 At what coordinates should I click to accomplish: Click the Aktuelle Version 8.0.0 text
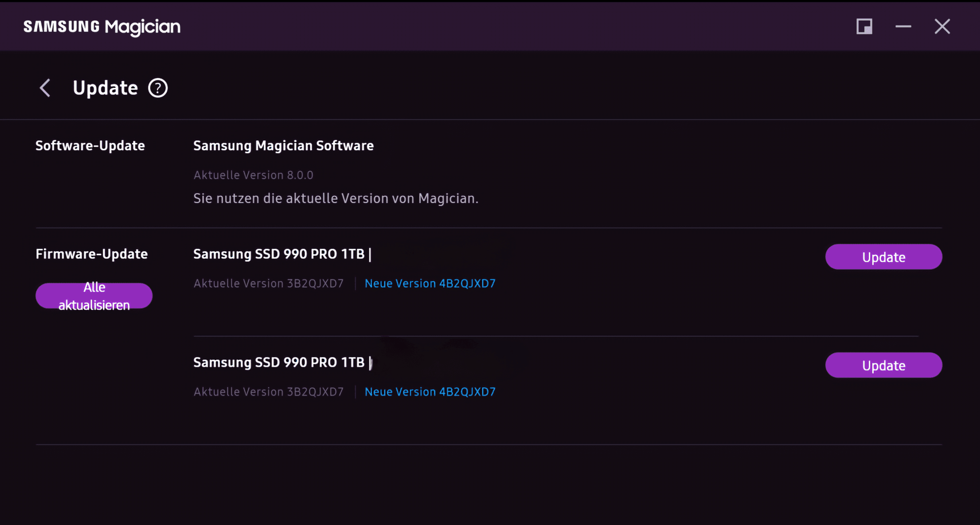[253, 175]
